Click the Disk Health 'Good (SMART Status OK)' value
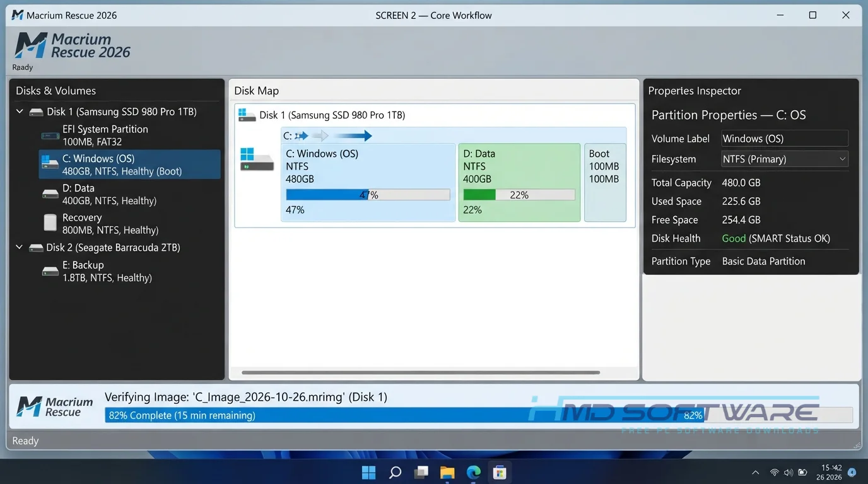 (x=776, y=238)
